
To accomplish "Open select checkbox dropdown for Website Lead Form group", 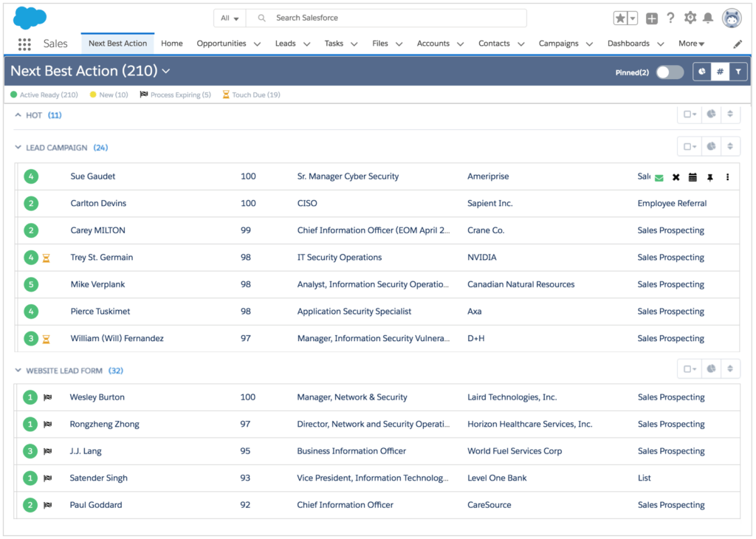I will (x=690, y=369).
